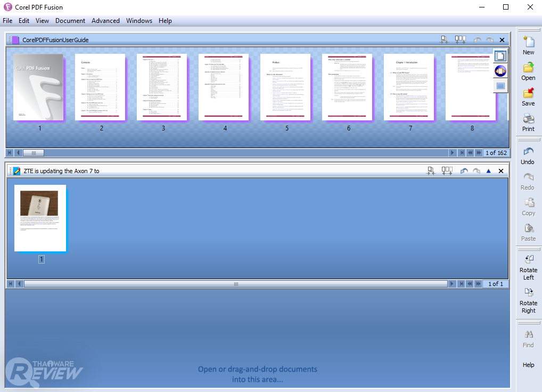Close the CorelPDFFusionUserGuide document panel

tap(502, 40)
